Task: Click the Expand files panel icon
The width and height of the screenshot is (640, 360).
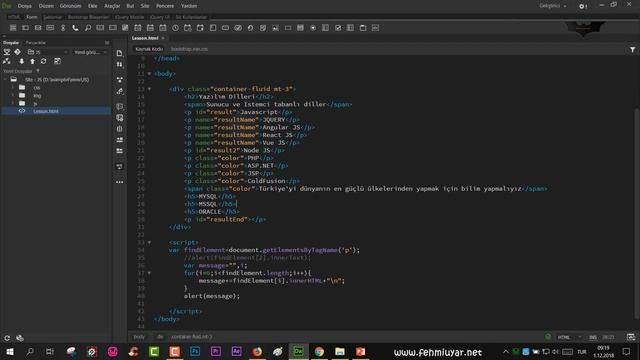Action: point(57,61)
